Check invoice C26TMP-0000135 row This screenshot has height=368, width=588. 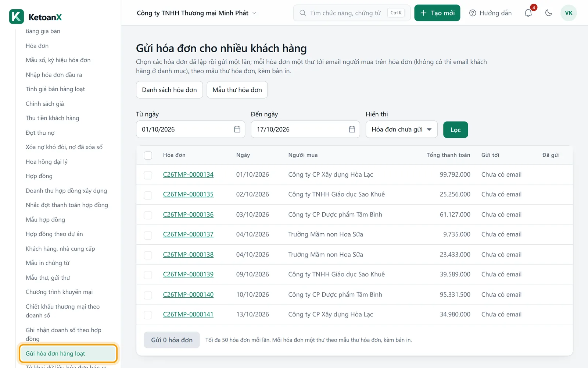[148, 195]
